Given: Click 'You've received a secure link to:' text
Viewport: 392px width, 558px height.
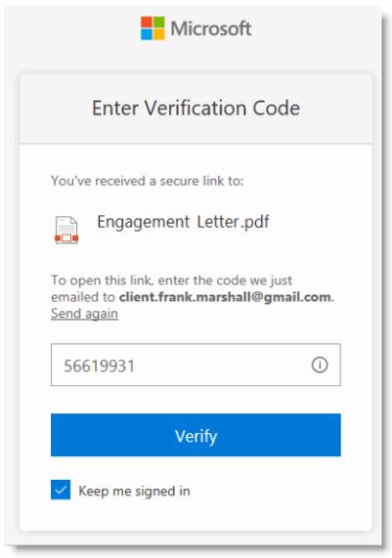Looking at the screenshot, I should pos(147,181).
